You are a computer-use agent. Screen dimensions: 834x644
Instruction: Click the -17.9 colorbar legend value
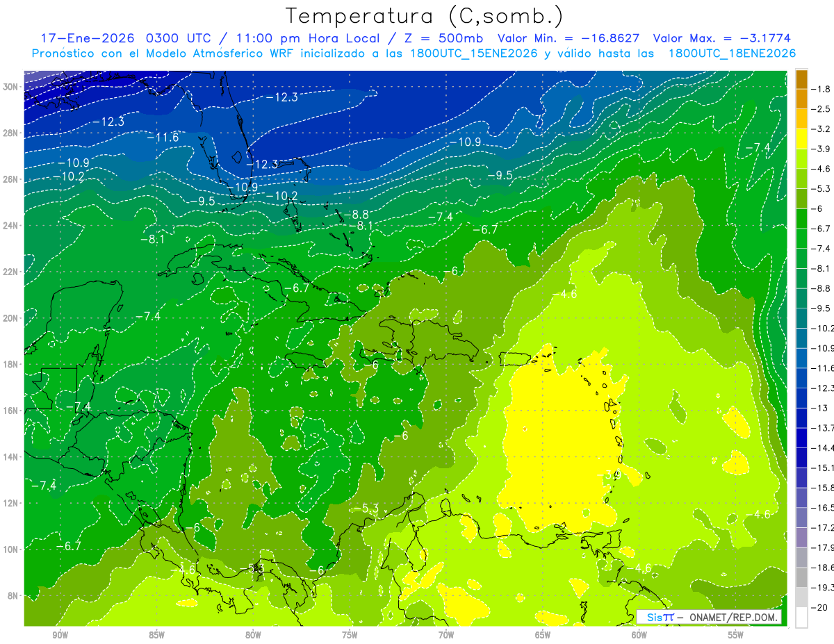pyautogui.click(x=824, y=547)
